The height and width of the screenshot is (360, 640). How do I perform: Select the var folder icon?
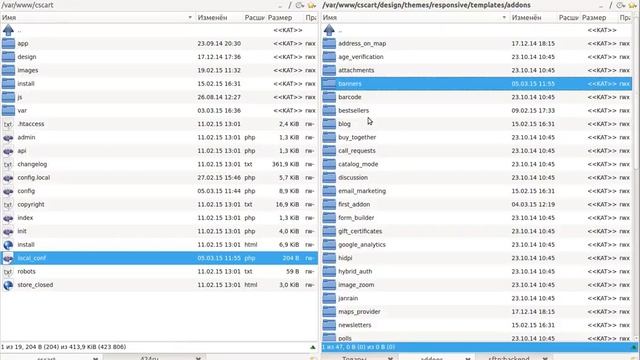point(8,111)
